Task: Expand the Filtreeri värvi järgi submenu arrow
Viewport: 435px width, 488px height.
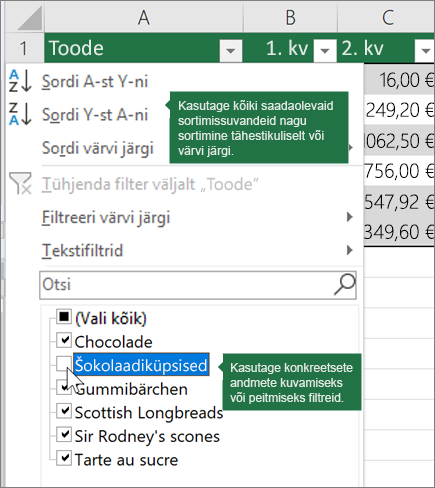Action: point(349,217)
